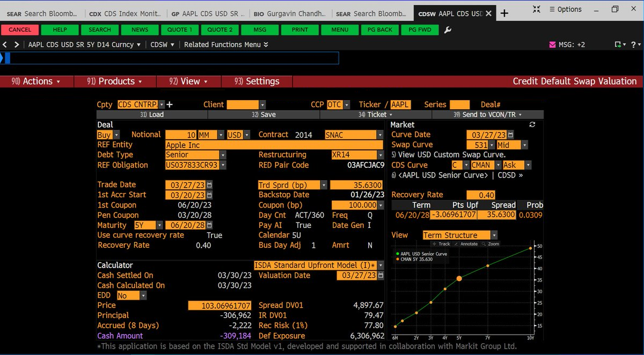Open the 91) Products menu
644x355 pixels.
click(x=115, y=82)
